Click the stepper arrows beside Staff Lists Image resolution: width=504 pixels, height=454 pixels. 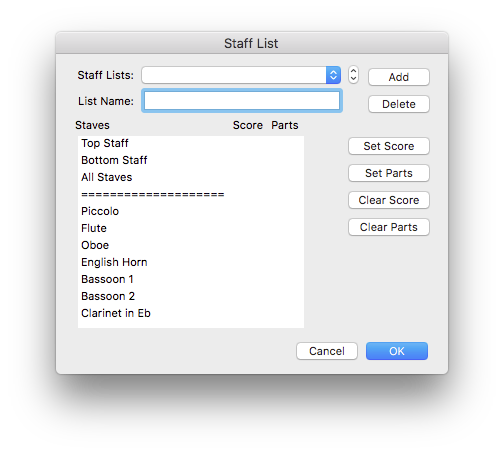coord(353,75)
